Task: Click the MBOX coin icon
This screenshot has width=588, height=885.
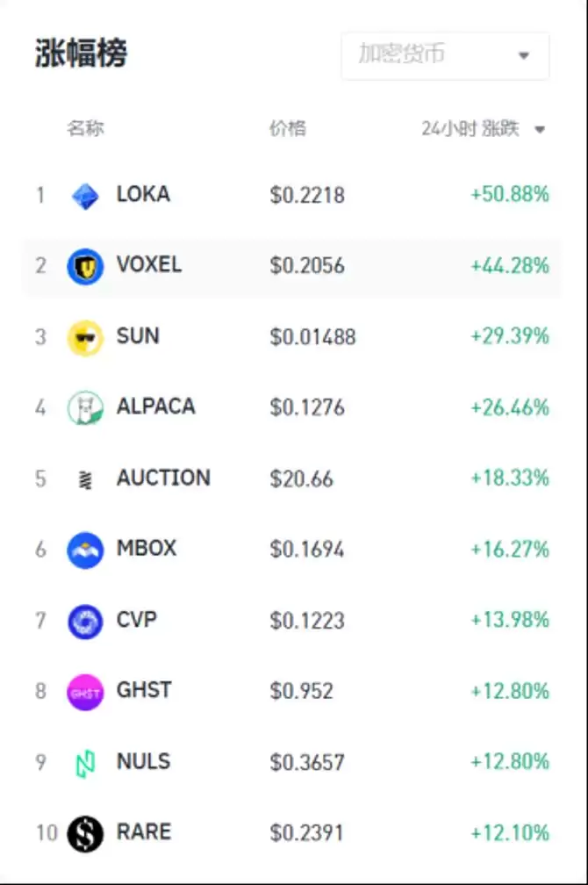Action: [x=85, y=550]
